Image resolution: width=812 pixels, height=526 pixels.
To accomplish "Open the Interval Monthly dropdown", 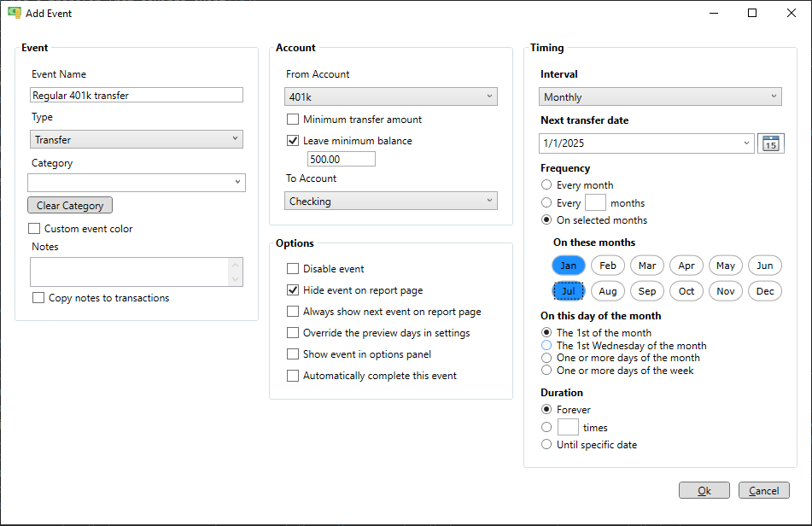I will [660, 96].
